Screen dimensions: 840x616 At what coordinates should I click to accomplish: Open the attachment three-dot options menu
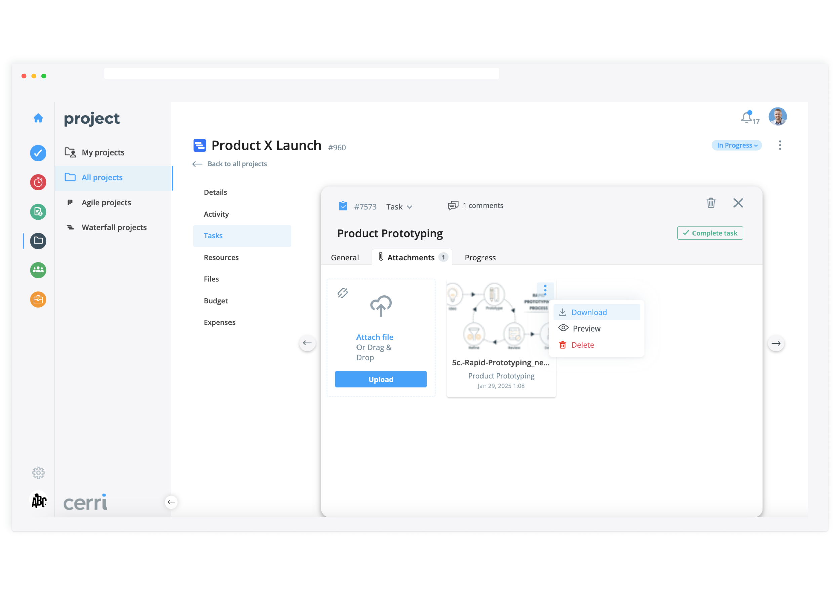(545, 290)
